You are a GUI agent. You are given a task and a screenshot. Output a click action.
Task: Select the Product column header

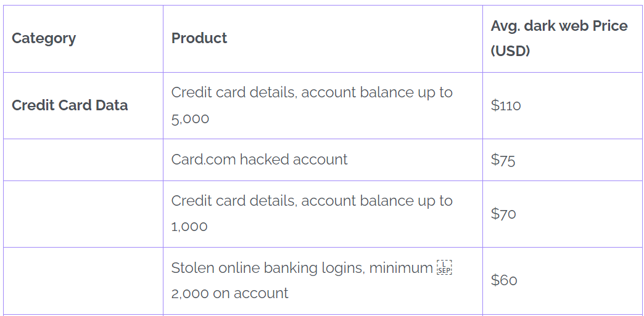[199, 38]
